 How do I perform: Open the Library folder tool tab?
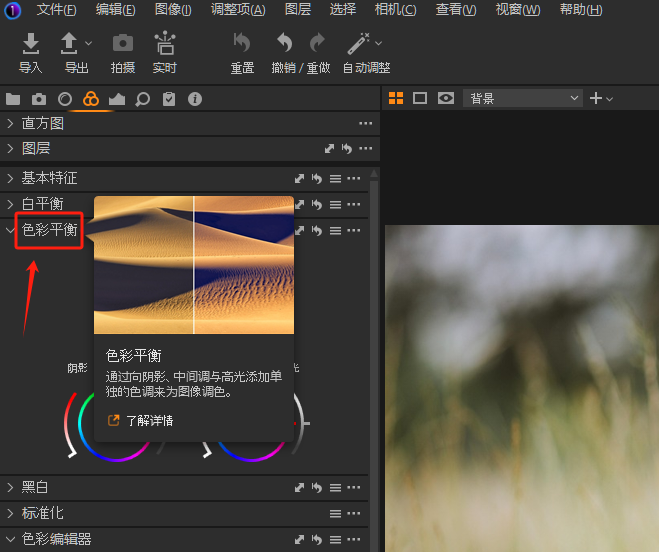coord(13,99)
